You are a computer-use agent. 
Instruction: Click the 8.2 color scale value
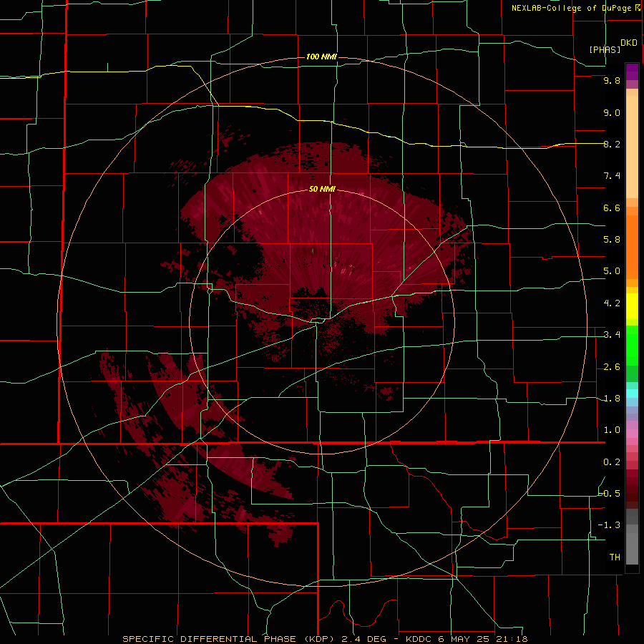coord(612,144)
